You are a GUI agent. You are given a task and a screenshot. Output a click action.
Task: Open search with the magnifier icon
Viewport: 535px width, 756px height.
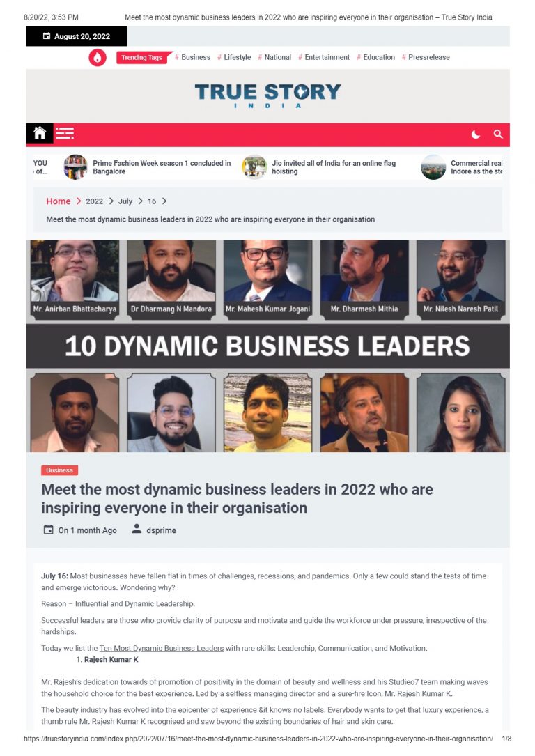(x=498, y=134)
